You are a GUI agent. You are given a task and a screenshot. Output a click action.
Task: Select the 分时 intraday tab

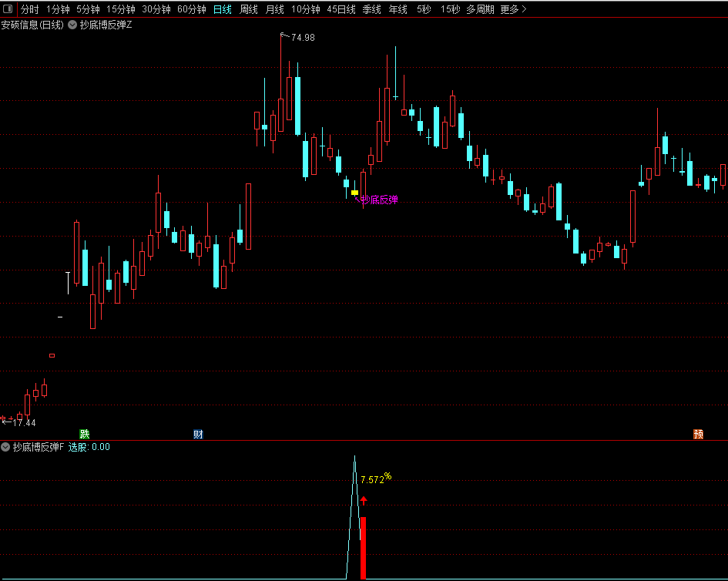(29, 9)
